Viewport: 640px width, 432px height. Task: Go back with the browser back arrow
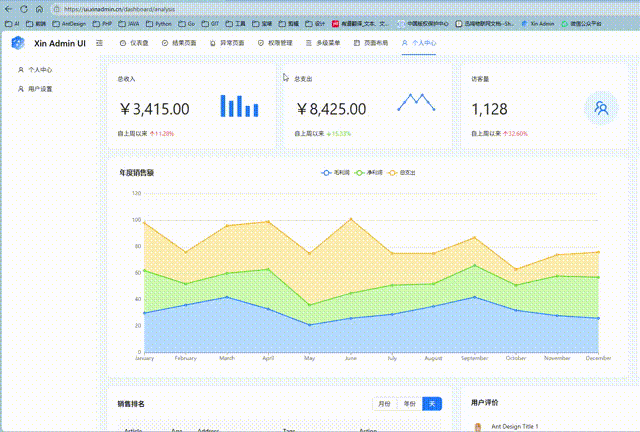pyautogui.click(x=8, y=9)
